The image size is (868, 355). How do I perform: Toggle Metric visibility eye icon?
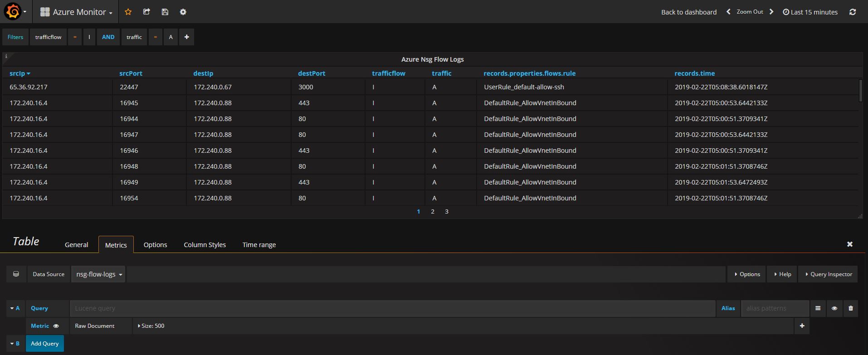tap(56, 326)
